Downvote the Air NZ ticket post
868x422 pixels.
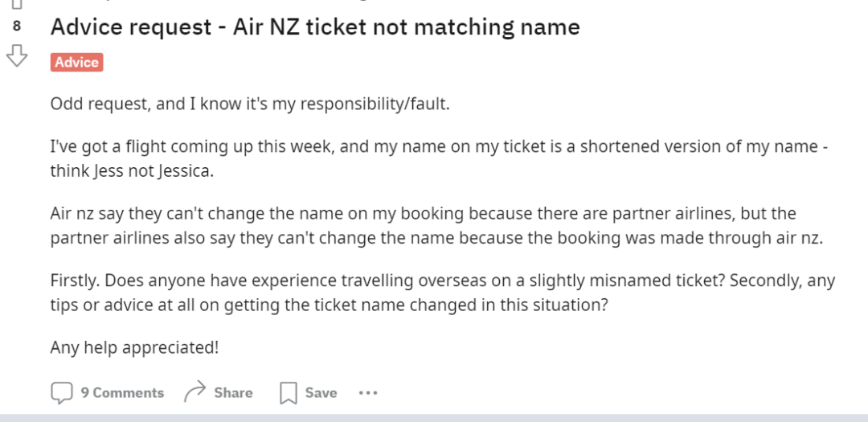[x=17, y=55]
